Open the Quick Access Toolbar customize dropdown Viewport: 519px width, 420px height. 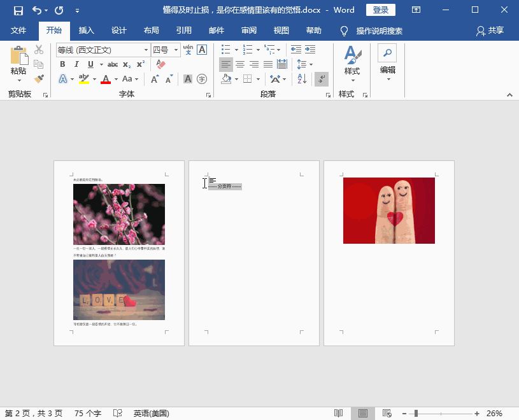click(x=77, y=11)
